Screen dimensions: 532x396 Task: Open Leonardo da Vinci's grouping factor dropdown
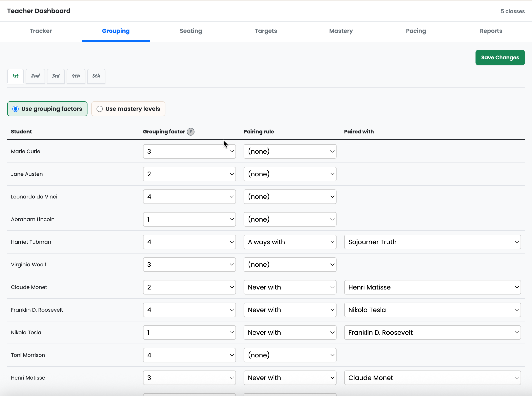tap(189, 197)
